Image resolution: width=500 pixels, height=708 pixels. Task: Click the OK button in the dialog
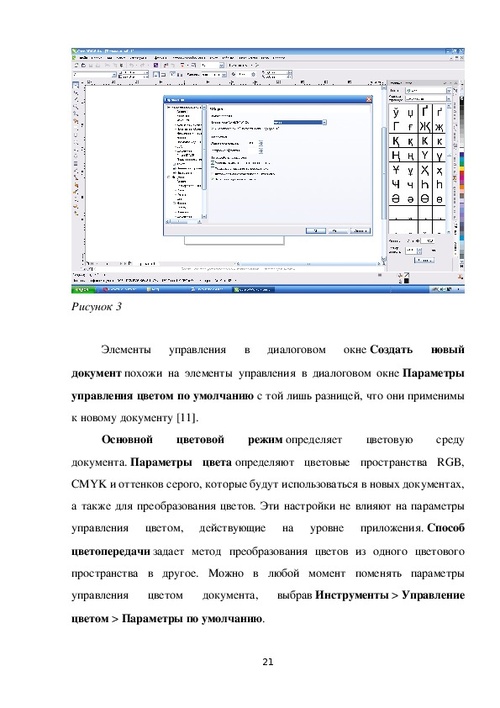[316, 231]
